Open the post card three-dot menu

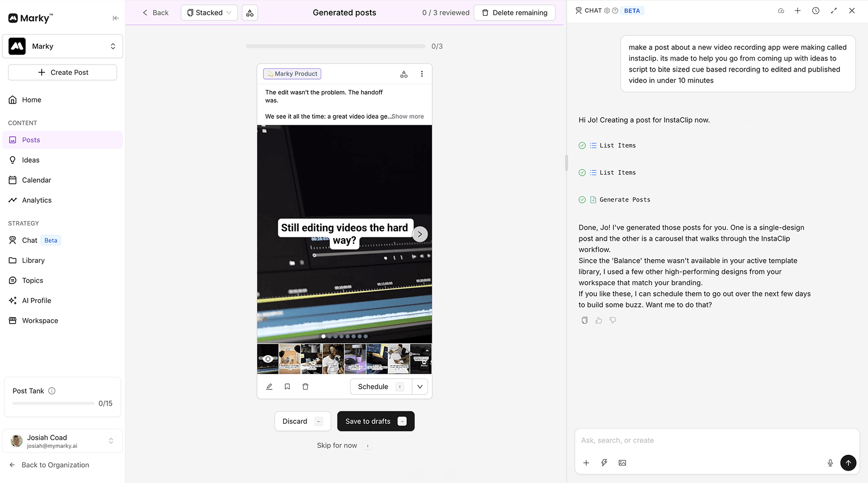click(x=422, y=74)
